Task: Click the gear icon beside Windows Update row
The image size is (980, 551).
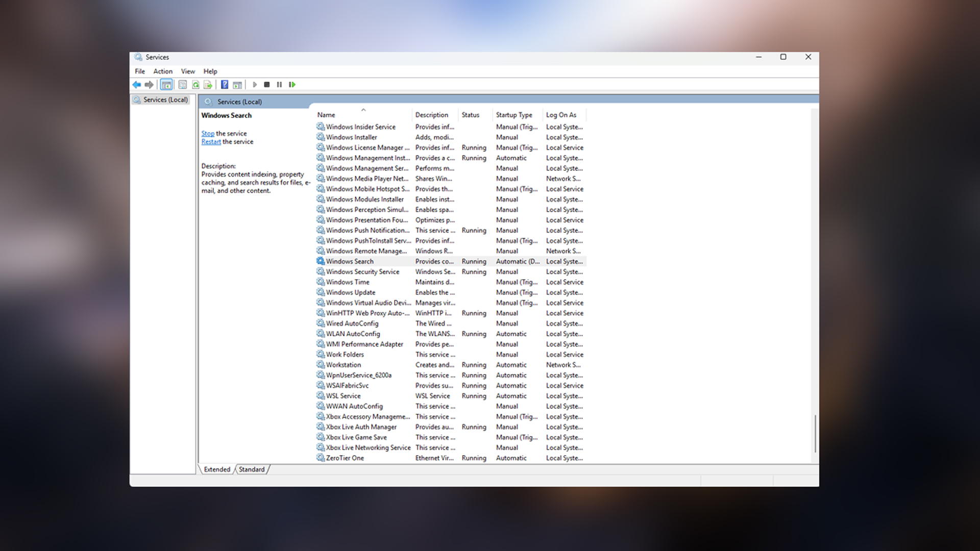Action: click(321, 292)
